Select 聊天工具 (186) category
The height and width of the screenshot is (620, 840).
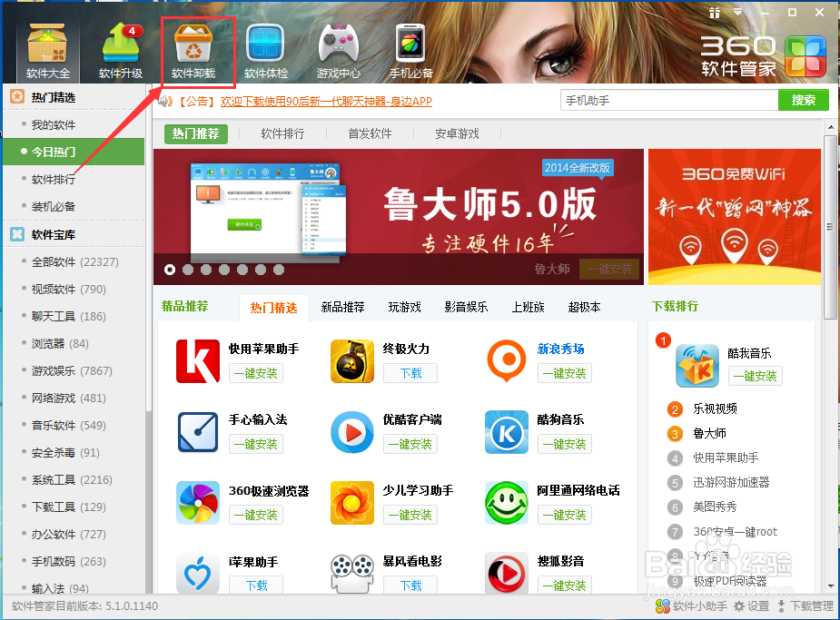69,317
